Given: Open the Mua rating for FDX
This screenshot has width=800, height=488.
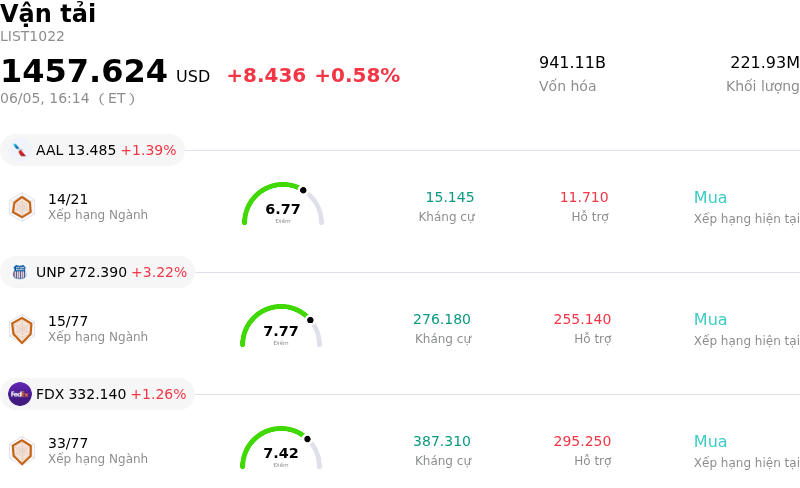Looking at the screenshot, I should pyautogui.click(x=710, y=441).
